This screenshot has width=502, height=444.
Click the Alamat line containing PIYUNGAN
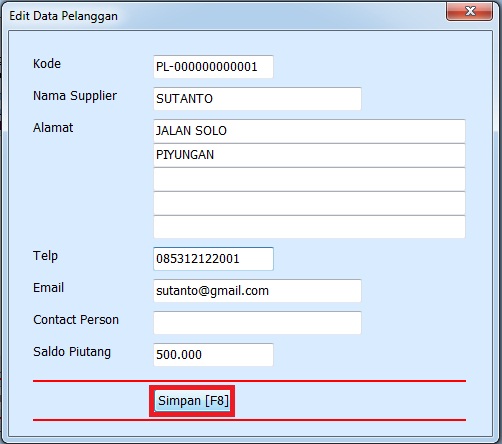coord(309,155)
